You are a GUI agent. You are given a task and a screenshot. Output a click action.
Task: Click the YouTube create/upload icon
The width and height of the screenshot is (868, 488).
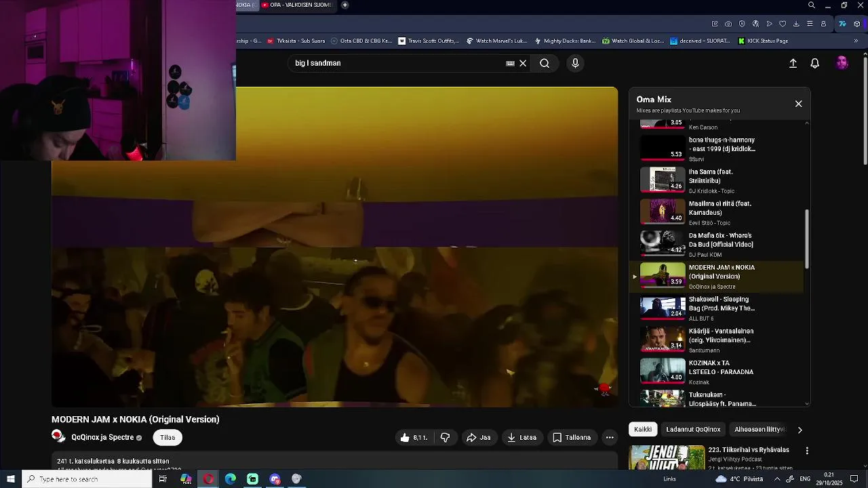(x=793, y=63)
